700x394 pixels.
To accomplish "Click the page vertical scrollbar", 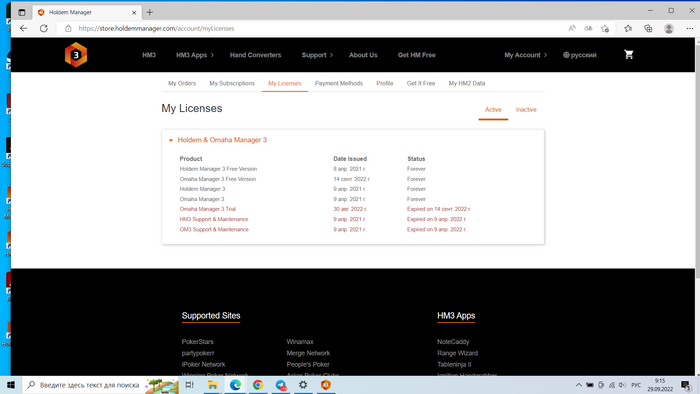I will (697, 161).
